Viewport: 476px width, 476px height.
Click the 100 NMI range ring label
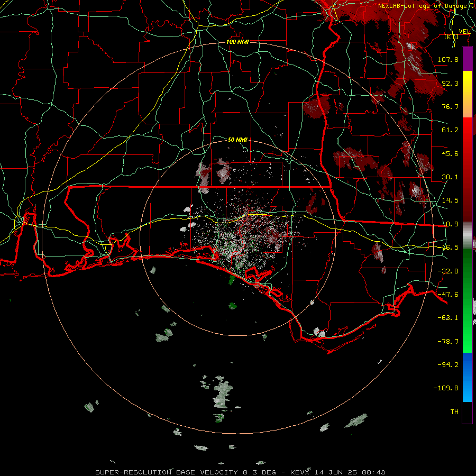coord(237,42)
